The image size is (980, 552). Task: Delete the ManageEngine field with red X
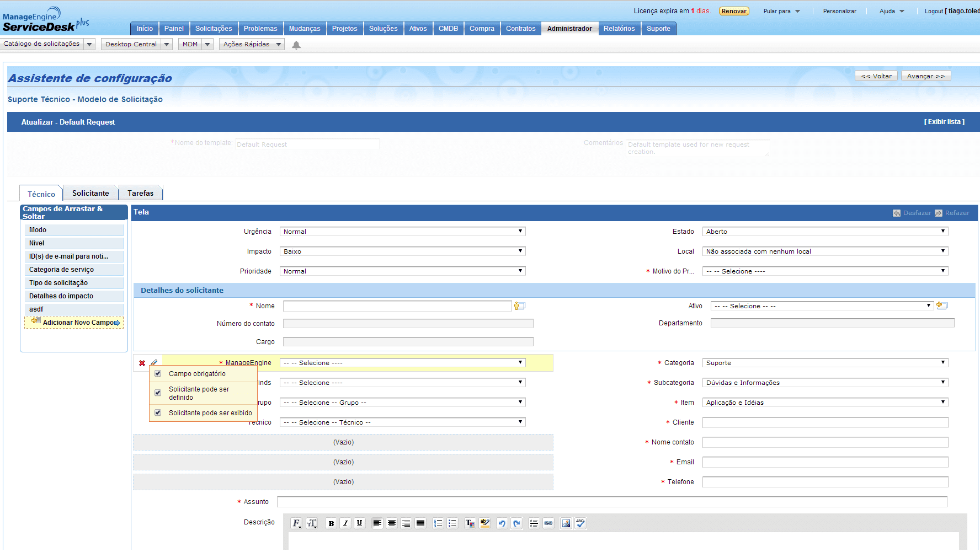[142, 363]
